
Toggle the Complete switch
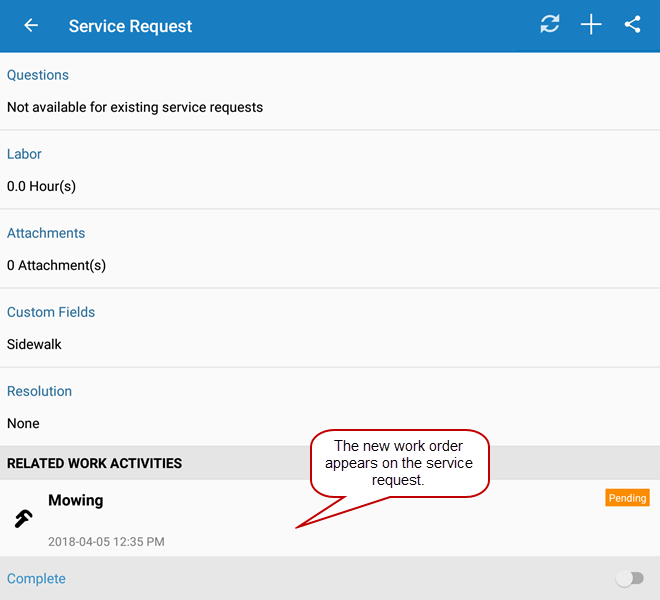629,578
